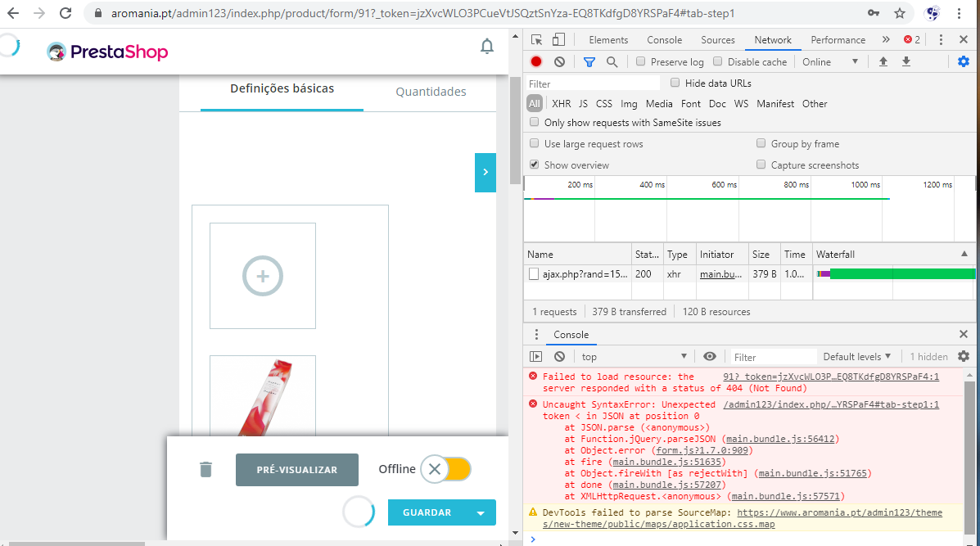Open Network settings blue gear
Viewport: 980px width, 546px height.
tap(964, 62)
